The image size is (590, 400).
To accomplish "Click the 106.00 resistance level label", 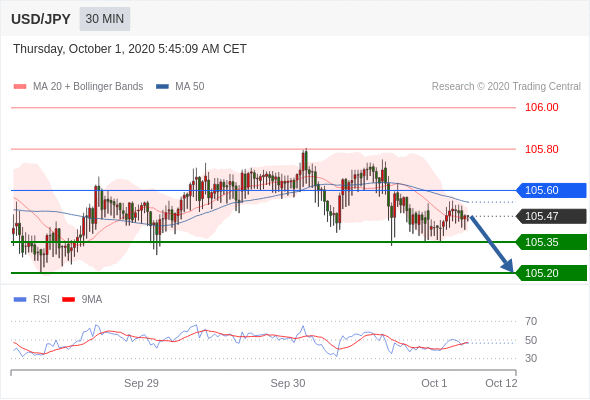I will click(x=542, y=108).
